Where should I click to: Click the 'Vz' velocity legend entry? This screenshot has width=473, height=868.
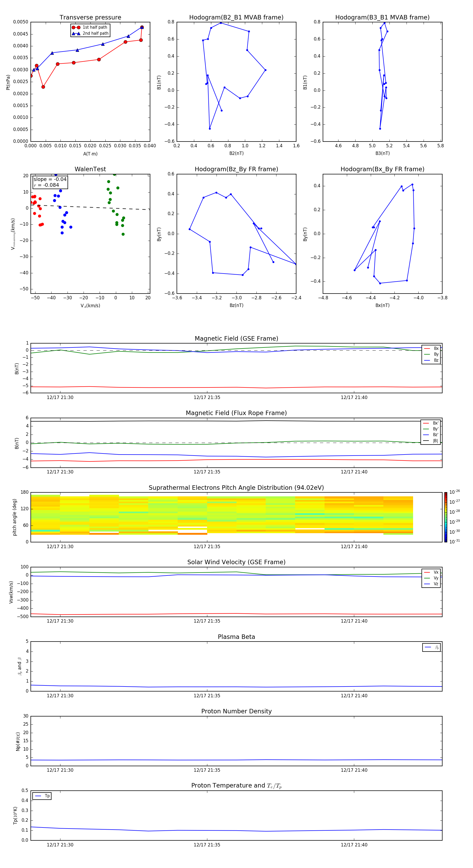tap(431, 584)
